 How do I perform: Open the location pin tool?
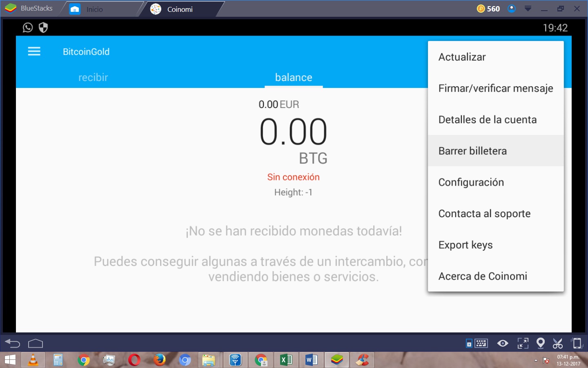pos(541,343)
